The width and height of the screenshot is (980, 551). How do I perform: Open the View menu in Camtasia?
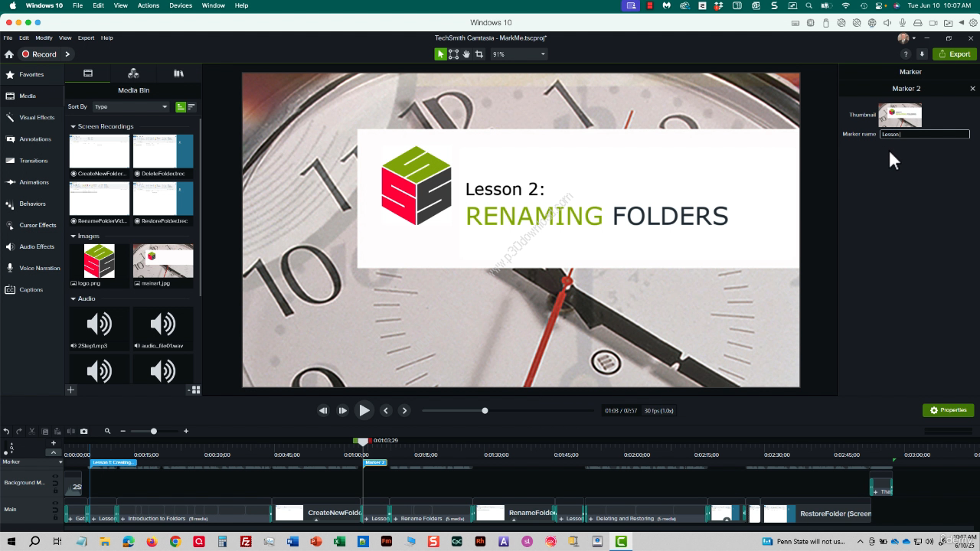click(65, 37)
